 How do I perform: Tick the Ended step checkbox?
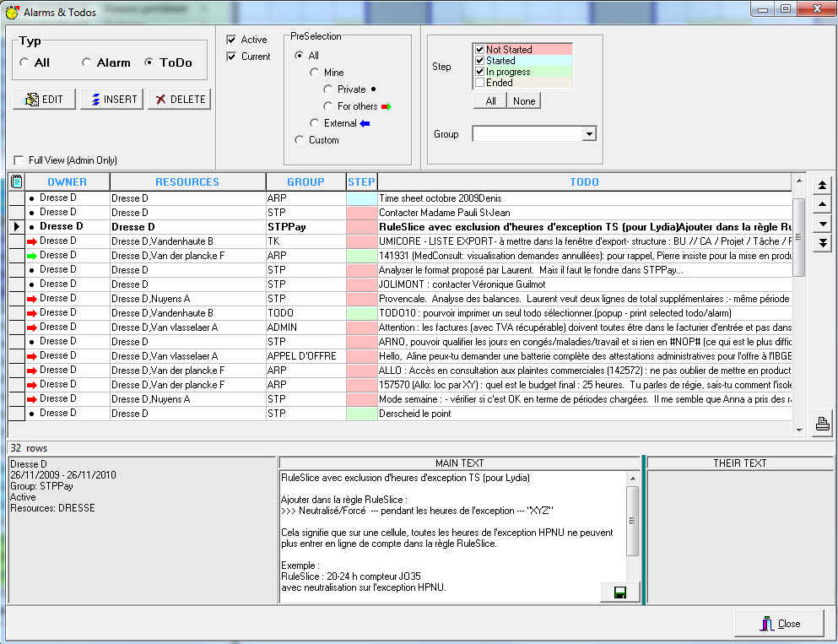[x=479, y=83]
